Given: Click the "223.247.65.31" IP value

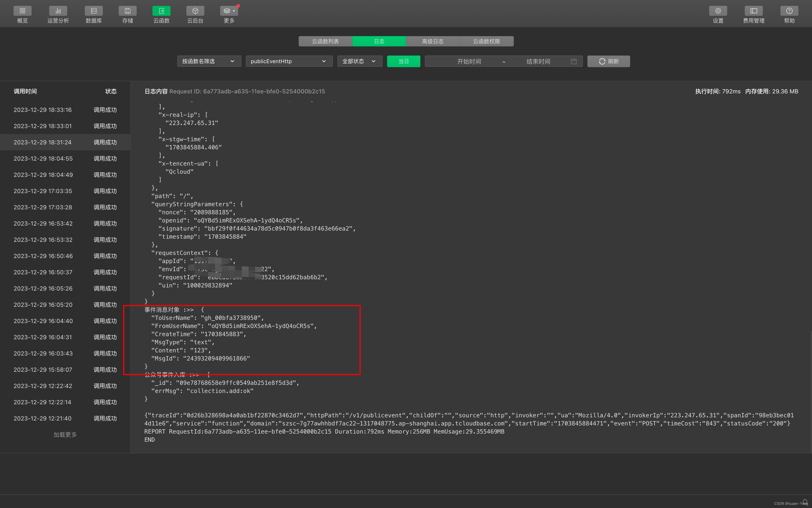Looking at the screenshot, I should tap(191, 123).
